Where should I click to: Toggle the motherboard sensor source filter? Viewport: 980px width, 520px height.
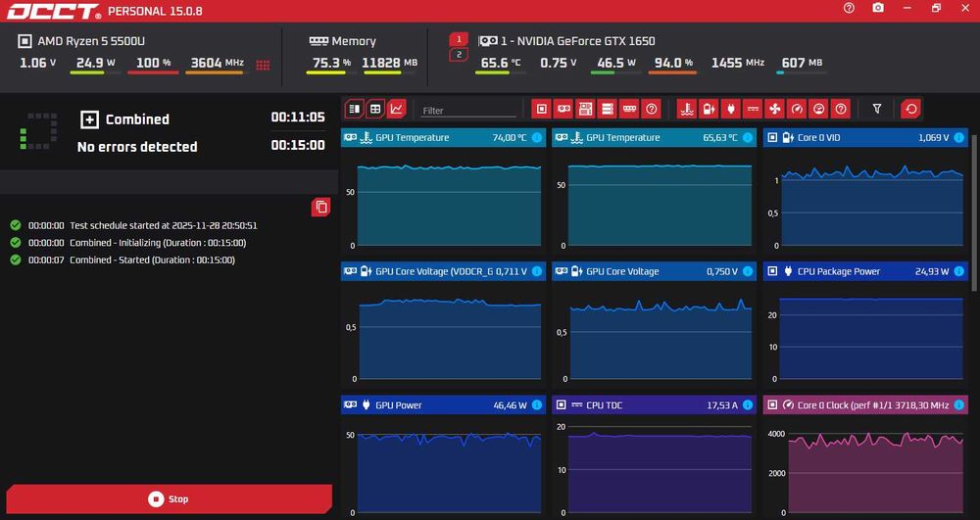pos(586,110)
